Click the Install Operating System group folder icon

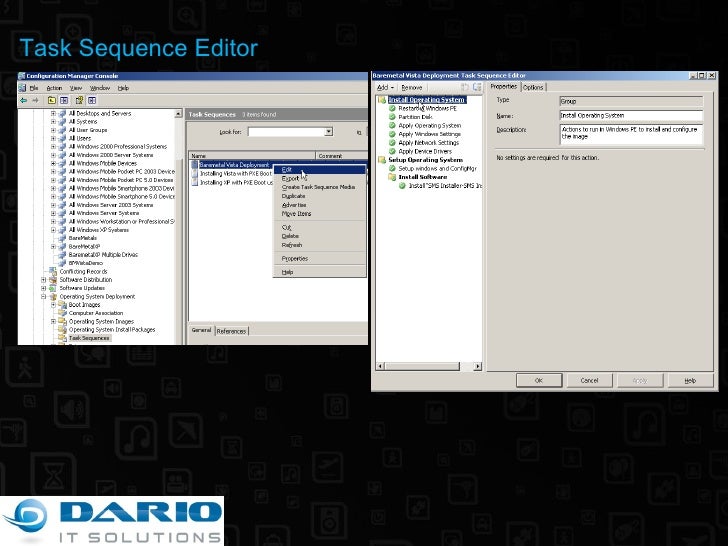point(382,100)
